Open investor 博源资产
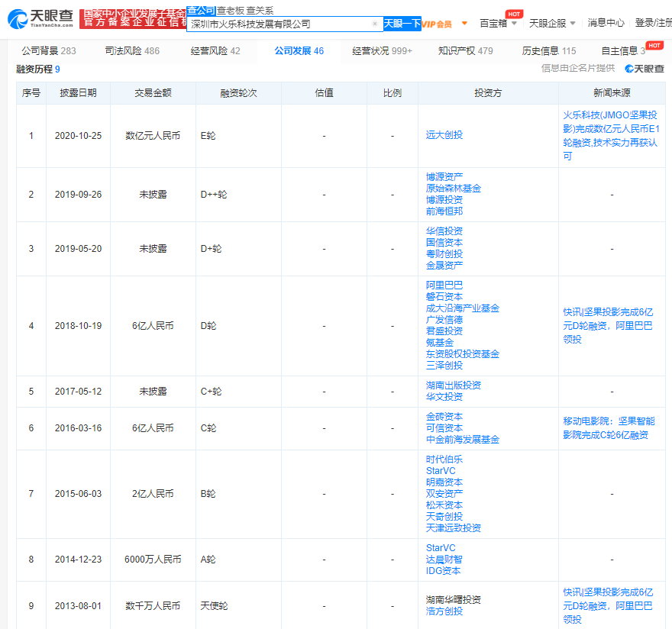Viewport: 672px width, 629px height. [444, 176]
